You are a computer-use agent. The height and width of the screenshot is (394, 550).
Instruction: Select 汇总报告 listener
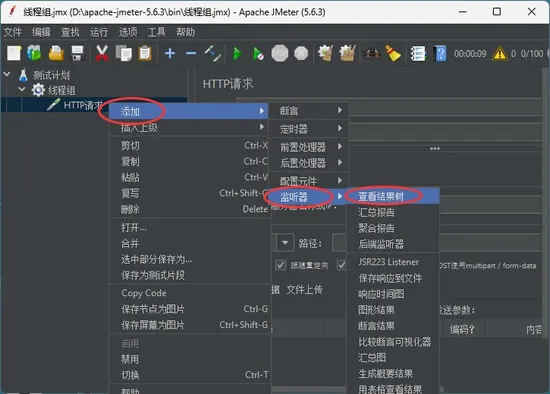(x=393, y=212)
